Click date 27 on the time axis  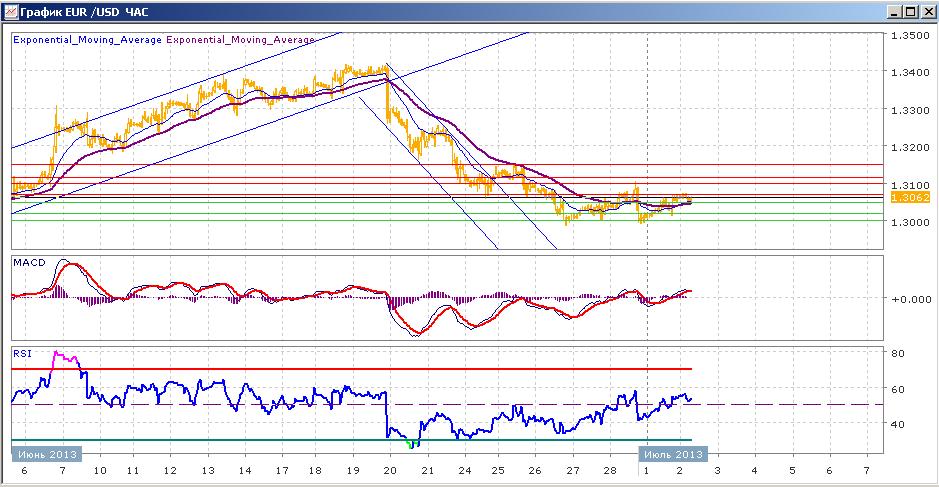pos(573,471)
